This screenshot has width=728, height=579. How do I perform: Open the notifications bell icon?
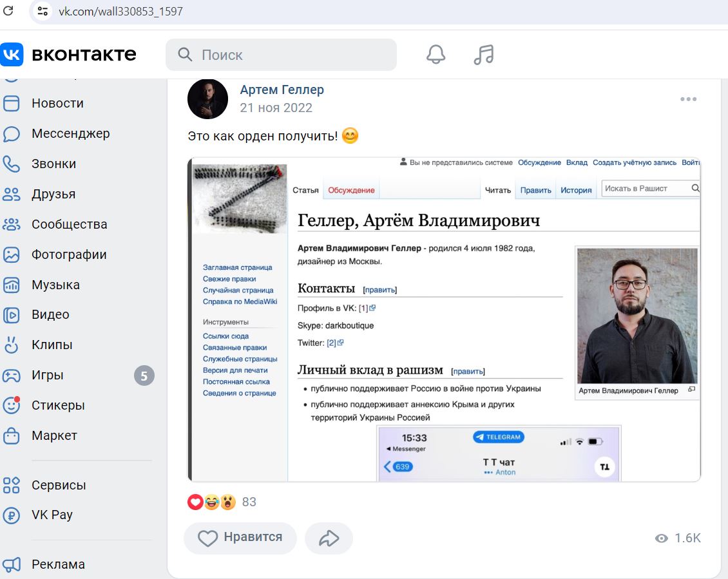tap(436, 54)
